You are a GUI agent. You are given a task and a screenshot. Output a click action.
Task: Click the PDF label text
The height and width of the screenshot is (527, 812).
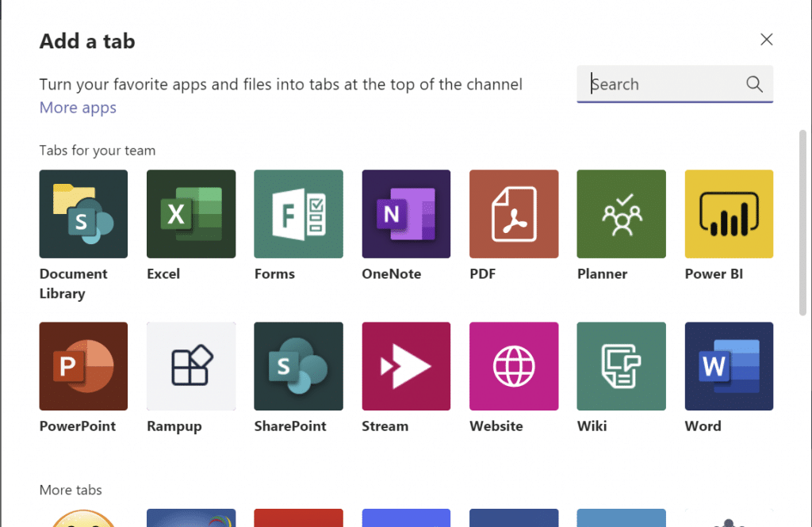tap(483, 274)
